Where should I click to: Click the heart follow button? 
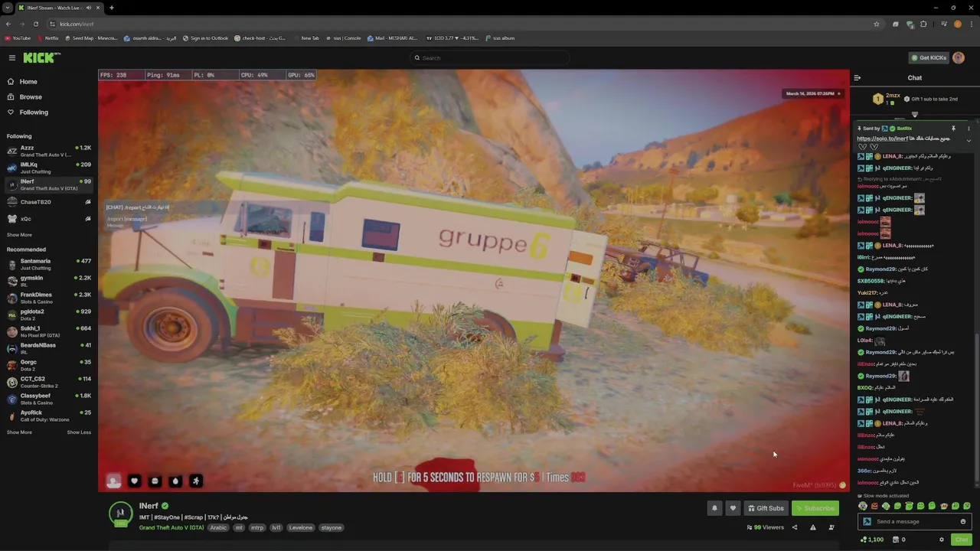(x=733, y=508)
